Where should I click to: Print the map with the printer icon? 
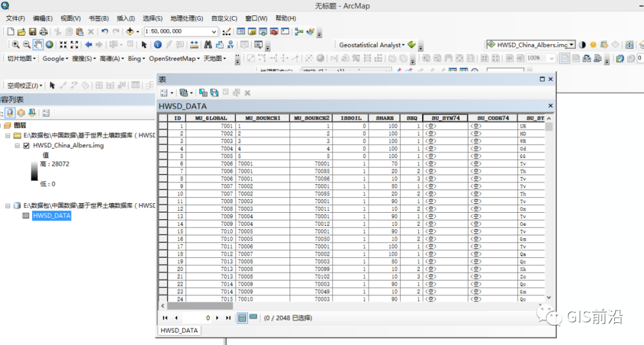(x=43, y=32)
